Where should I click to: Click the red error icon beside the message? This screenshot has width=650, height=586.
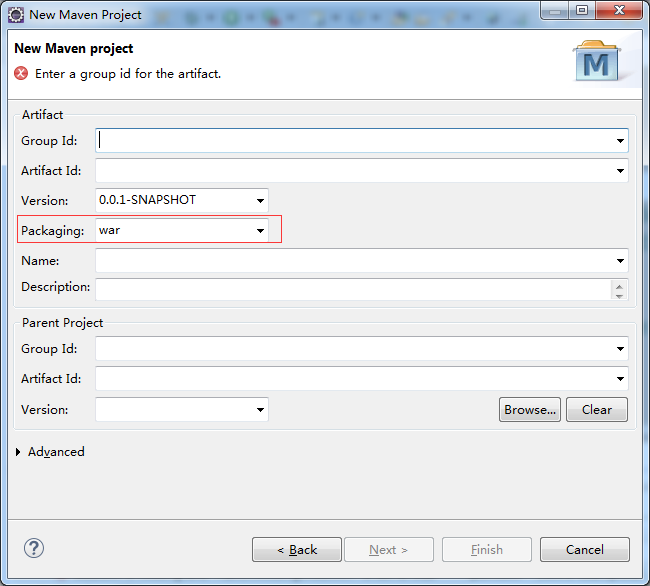(21, 73)
